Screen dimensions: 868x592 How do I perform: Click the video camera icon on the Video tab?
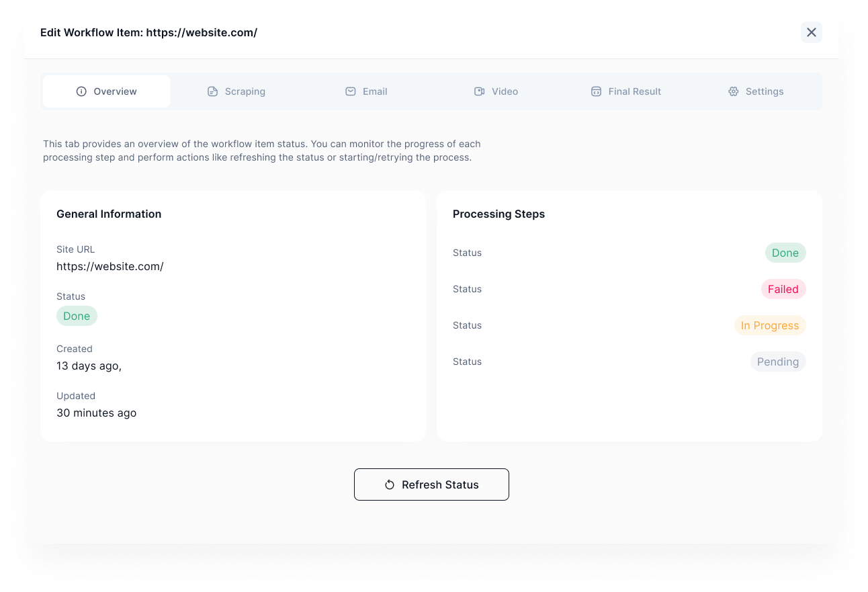point(478,91)
